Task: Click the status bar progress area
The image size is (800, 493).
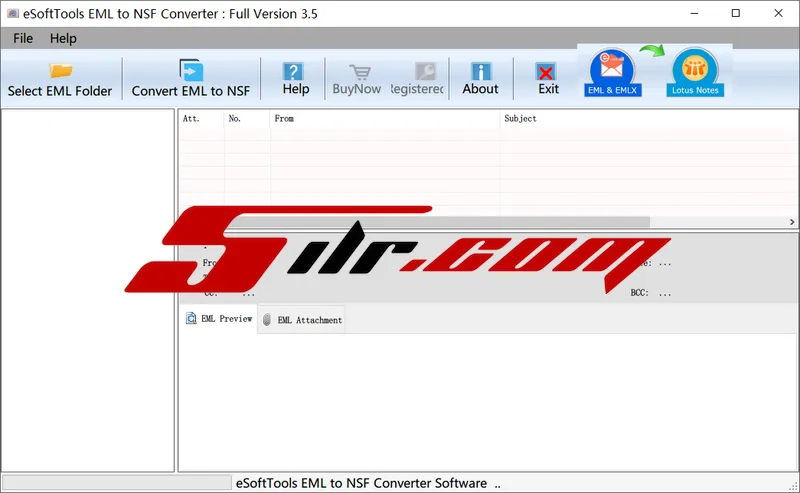Action: pos(117,483)
